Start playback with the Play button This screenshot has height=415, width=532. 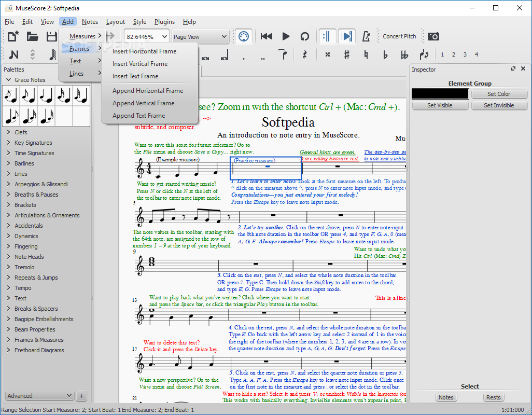286,36
